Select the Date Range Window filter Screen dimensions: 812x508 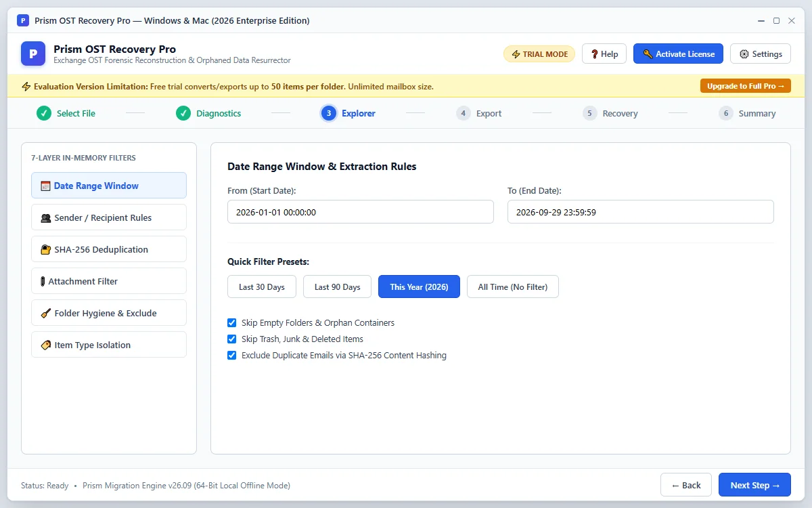[x=109, y=186]
